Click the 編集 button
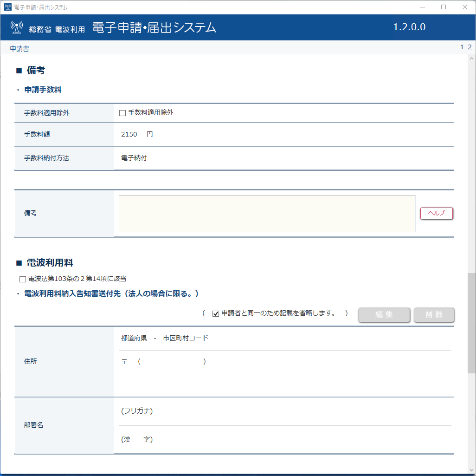Screen dimensions: 476x476 384,314
